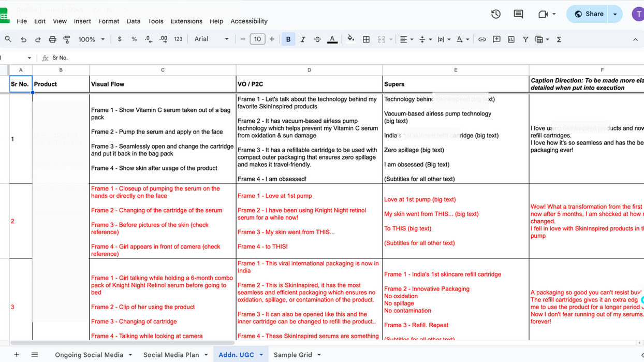Open the Share options dropdown arrow
Image resolution: width=644 pixels, height=362 pixels.
[615, 14]
